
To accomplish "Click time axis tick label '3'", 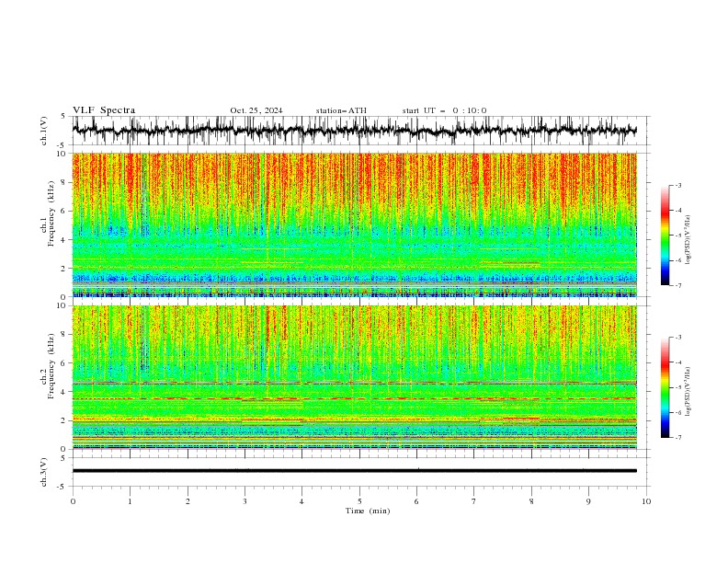I will coord(245,501).
